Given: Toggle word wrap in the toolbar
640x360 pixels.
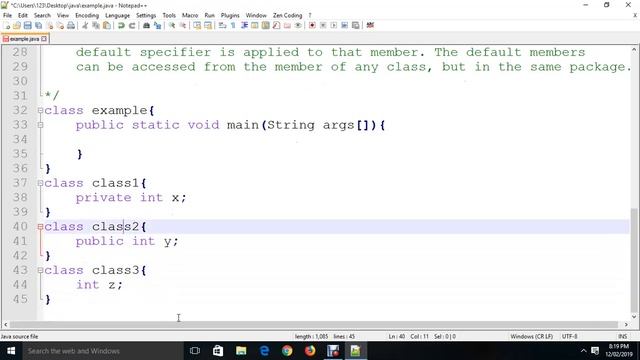Looking at the screenshot, I should pyautogui.click(x=222, y=25).
